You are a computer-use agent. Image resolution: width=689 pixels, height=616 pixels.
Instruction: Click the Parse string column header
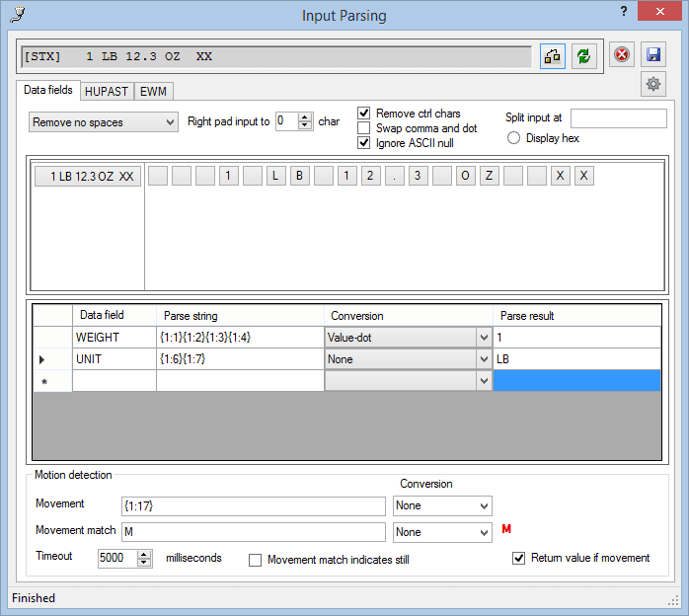(x=240, y=316)
